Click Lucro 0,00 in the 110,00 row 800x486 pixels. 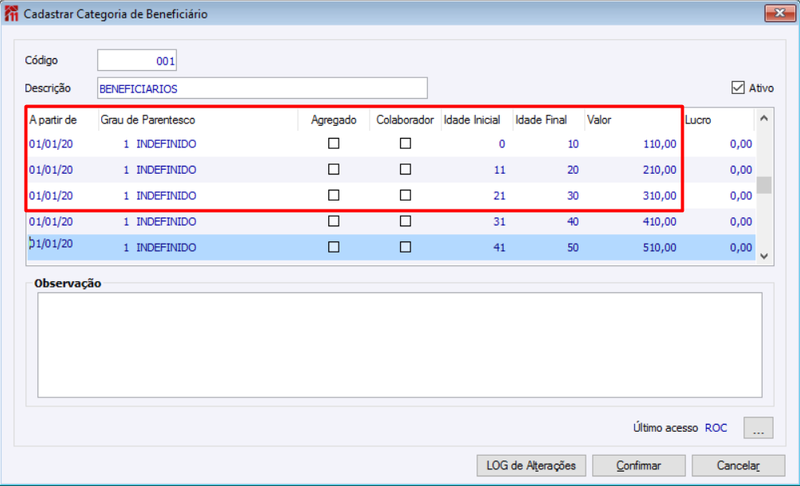click(741, 144)
